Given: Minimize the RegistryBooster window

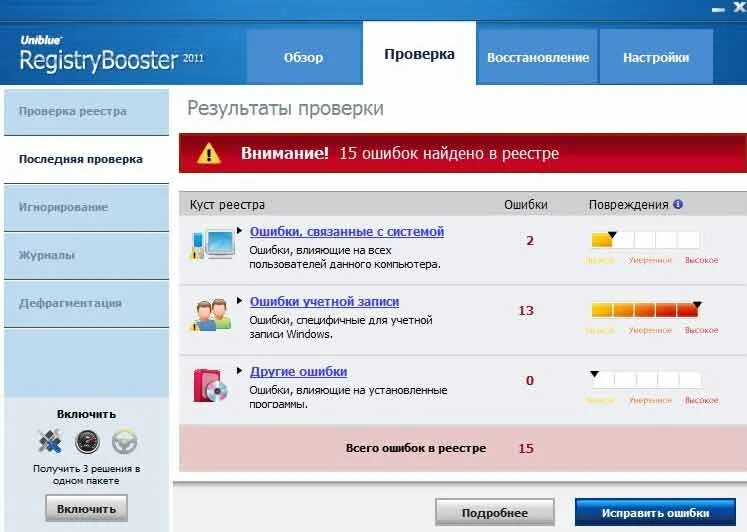Looking at the screenshot, I should click(x=718, y=9).
